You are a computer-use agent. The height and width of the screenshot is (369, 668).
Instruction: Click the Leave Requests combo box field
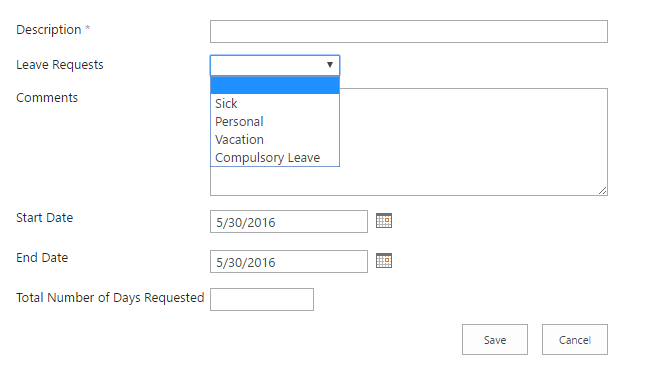coord(275,65)
